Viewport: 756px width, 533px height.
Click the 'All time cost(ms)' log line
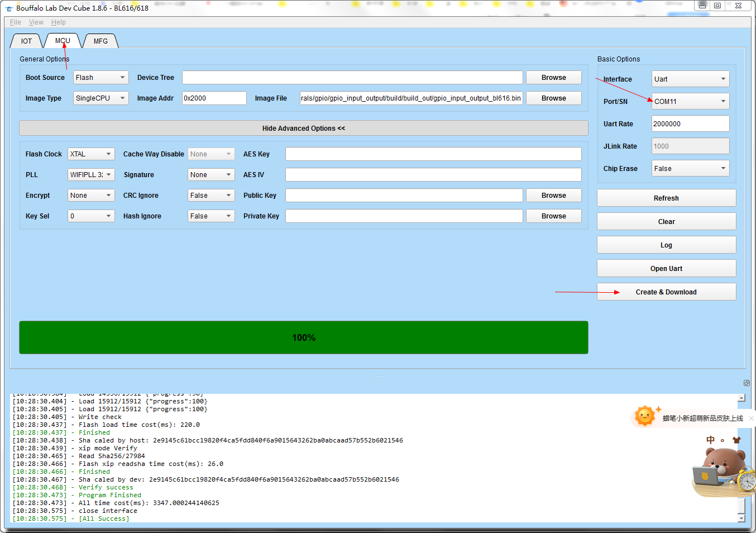click(x=116, y=503)
